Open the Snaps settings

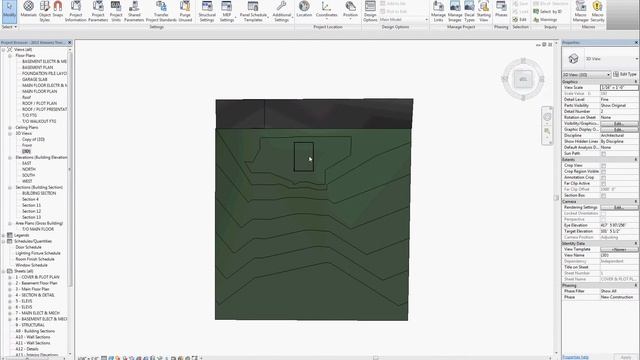[x=58, y=11]
